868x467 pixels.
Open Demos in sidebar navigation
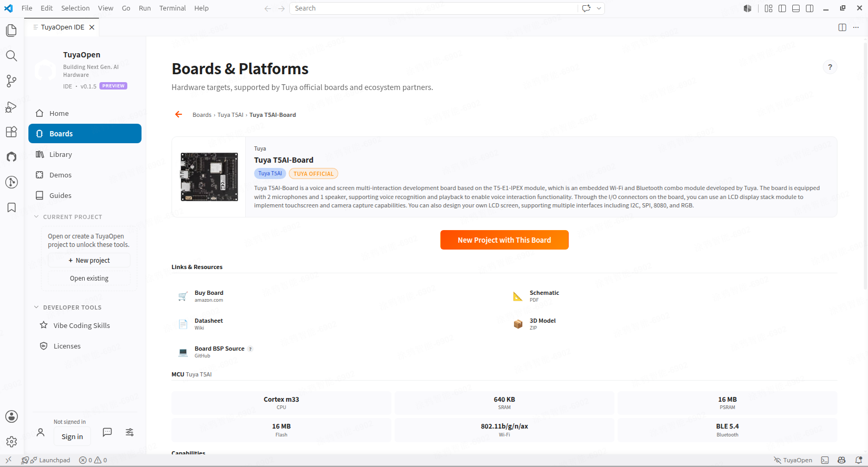click(85, 175)
